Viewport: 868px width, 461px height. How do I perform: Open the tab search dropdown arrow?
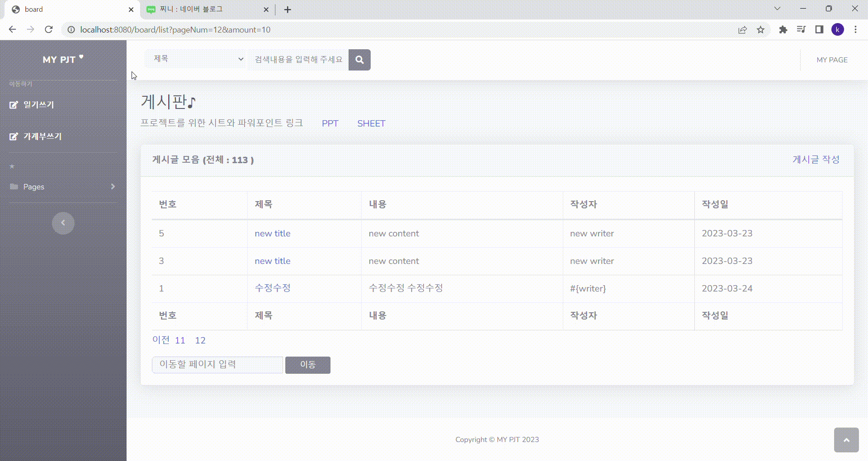coord(778,9)
